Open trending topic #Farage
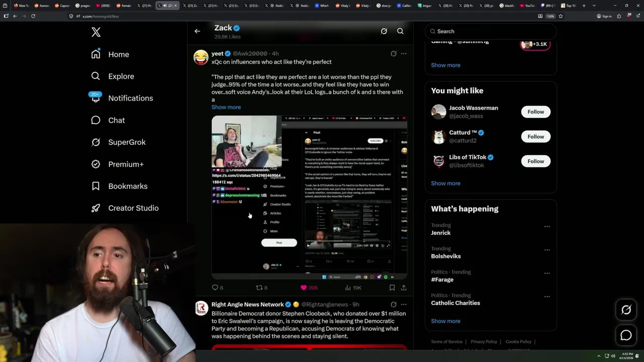 442,280
